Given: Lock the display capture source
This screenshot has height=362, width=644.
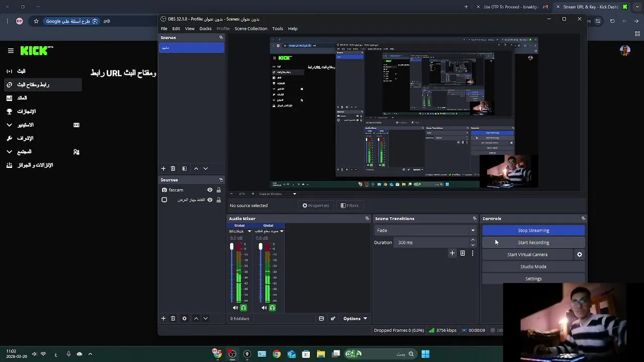Looking at the screenshot, I should click(x=218, y=200).
